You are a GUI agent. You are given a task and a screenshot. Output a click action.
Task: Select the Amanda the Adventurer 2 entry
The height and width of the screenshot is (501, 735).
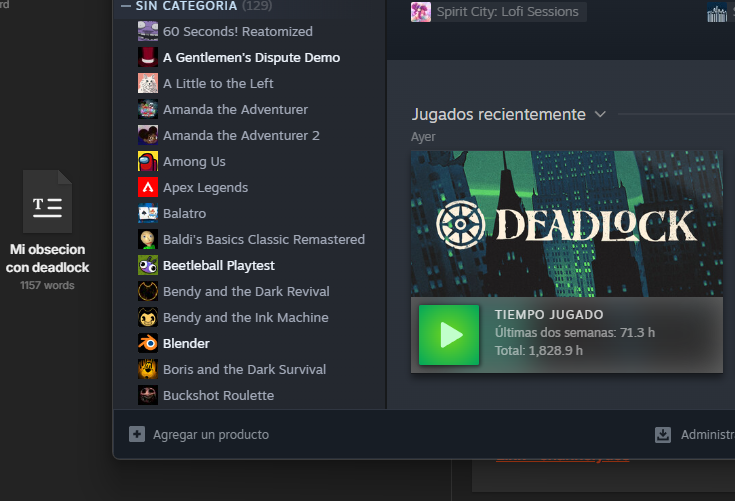(241, 135)
